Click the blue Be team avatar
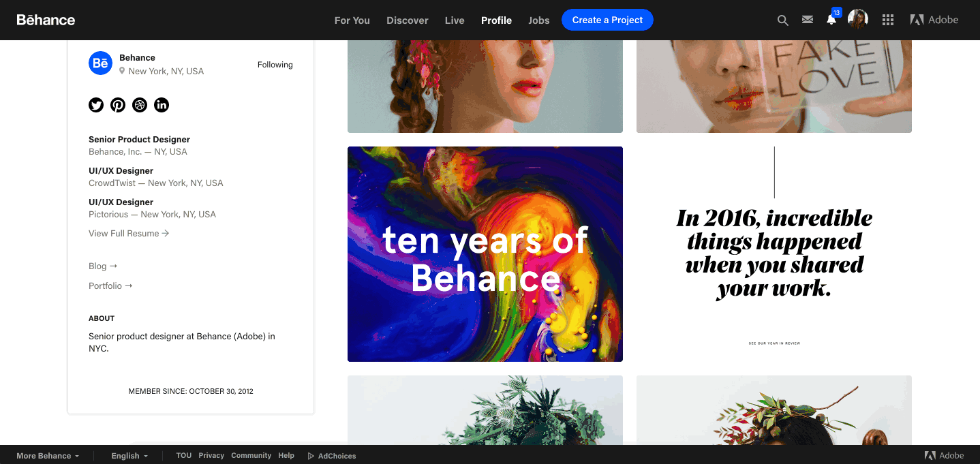This screenshot has width=980, height=464. (100, 63)
